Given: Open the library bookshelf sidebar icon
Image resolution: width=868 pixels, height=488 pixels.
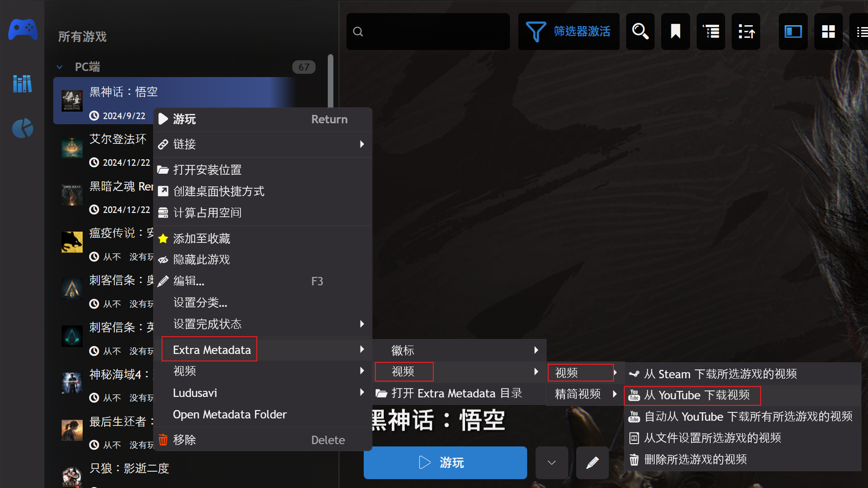Looking at the screenshot, I should [x=22, y=84].
